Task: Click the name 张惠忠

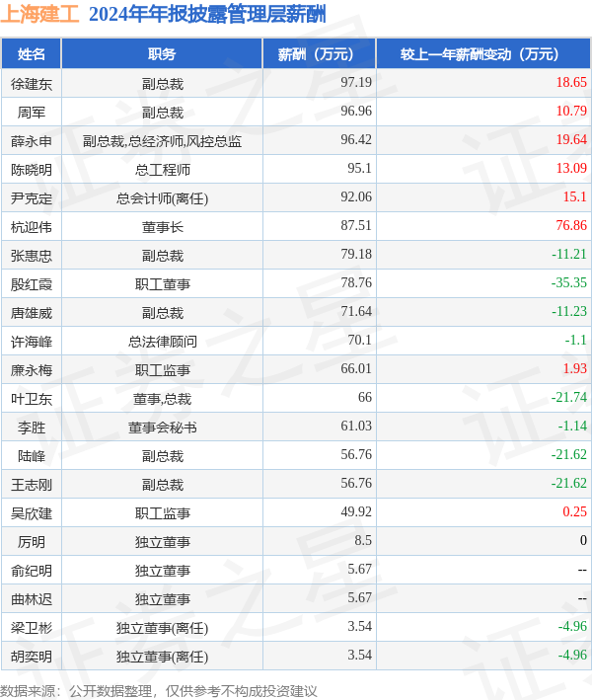Action: [32, 256]
